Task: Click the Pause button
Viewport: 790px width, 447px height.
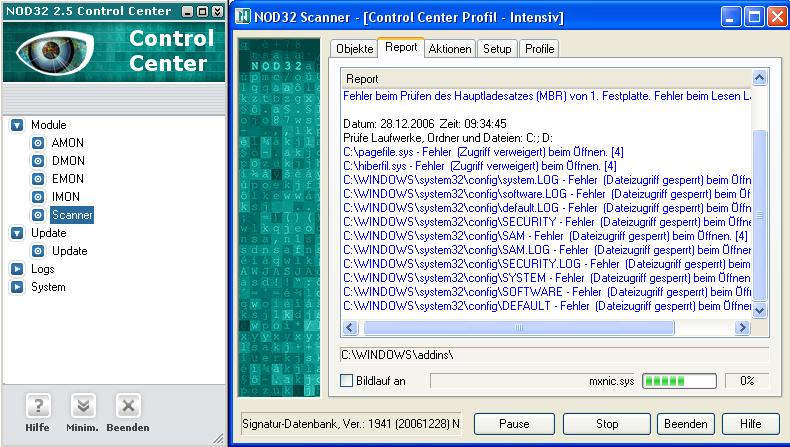Action: (x=514, y=424)
